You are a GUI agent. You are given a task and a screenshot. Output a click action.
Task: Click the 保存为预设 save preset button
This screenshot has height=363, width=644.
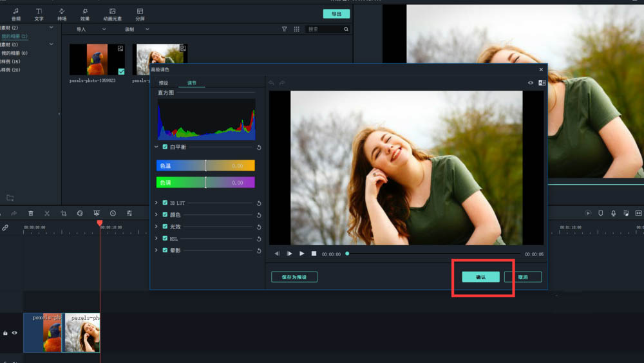pos(294,277)
